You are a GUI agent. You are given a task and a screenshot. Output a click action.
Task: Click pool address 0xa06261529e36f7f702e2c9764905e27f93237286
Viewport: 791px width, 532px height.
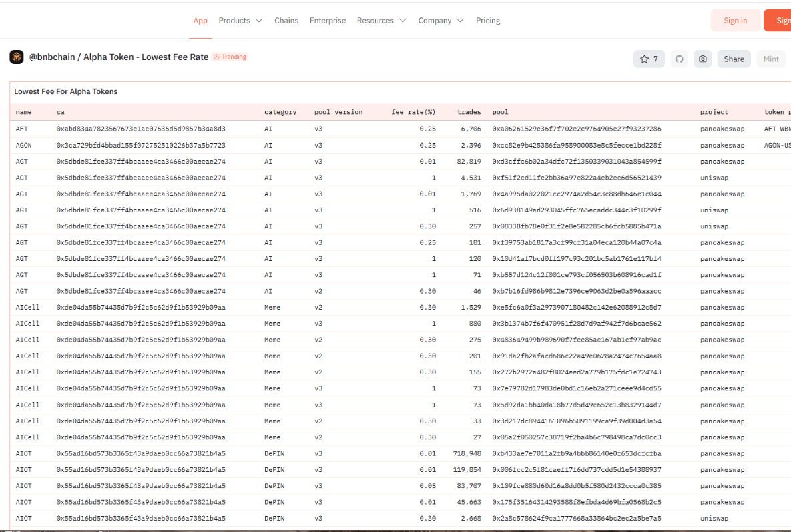pyautogui.click(x=577, y=129)
